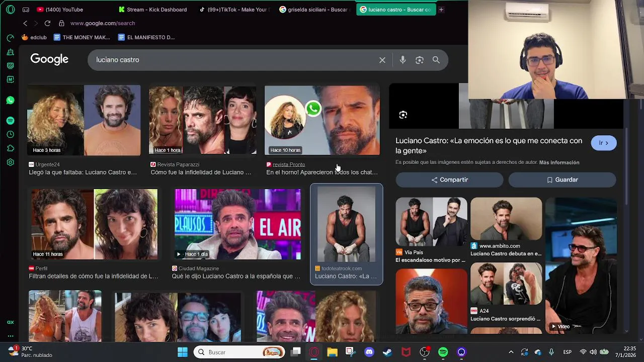
Task: Open the tab islands icon beside YouTube tab
Action: tap(26, 10)
